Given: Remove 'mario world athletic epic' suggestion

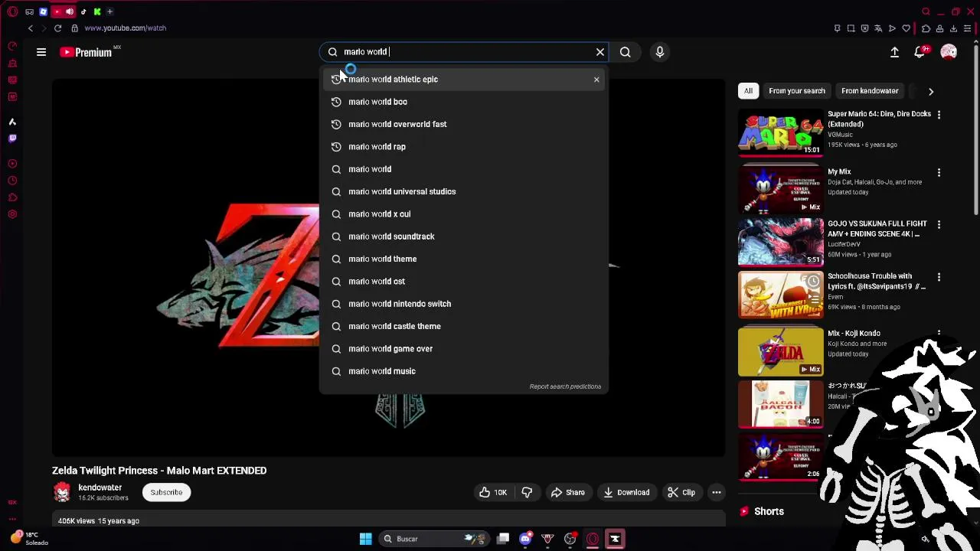Looking at the screenshot, I should coord(596,80).
